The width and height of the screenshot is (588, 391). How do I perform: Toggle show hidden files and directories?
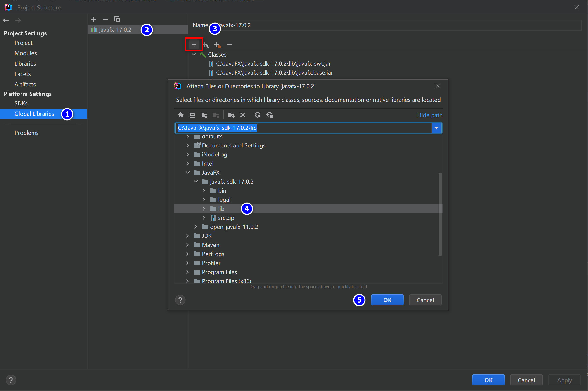click(x=270, y=115)
